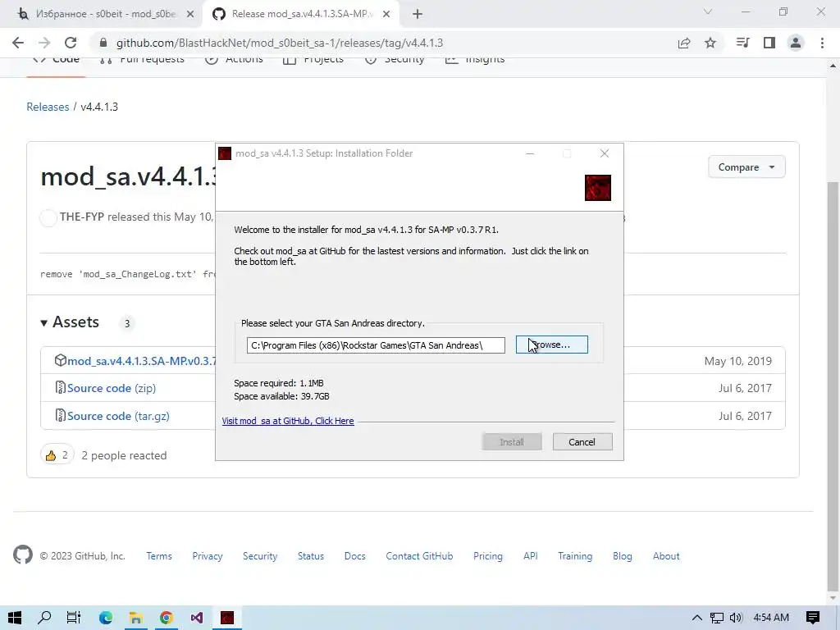The image size is (840, 630).
Task: Click the Cancel button in setup dialog
Action: (582, 442)
